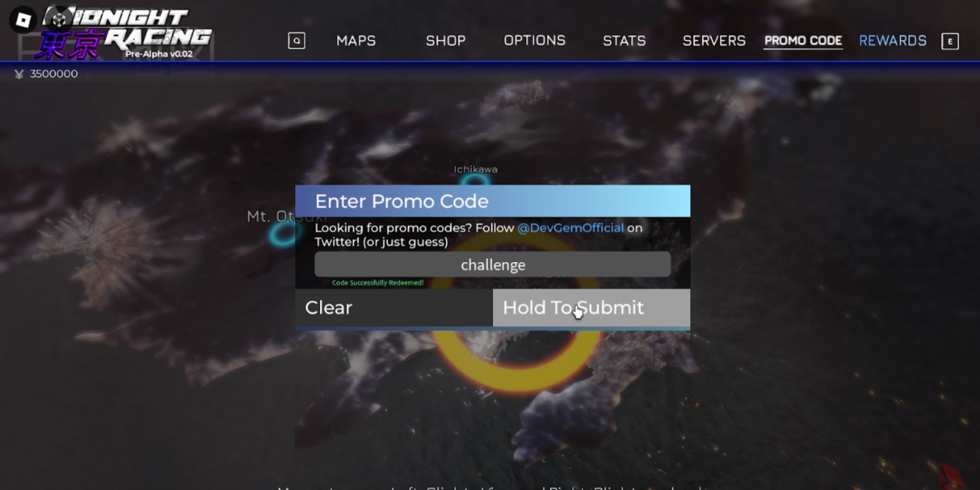Click the Code Successfully Redeemed message
This screenshot has width=980, height=490.
[x=378, y=282]
